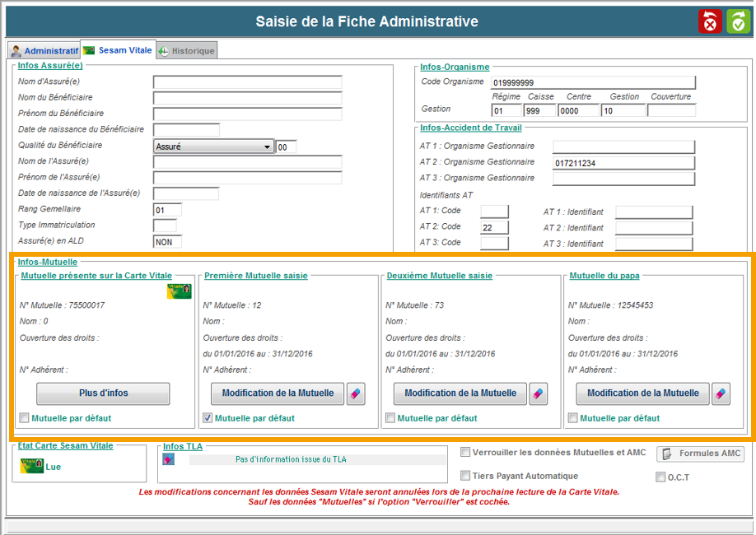Click eraser icon for Première Mutuelle saisie
756x535 pixels.
(x=356, y=393)
